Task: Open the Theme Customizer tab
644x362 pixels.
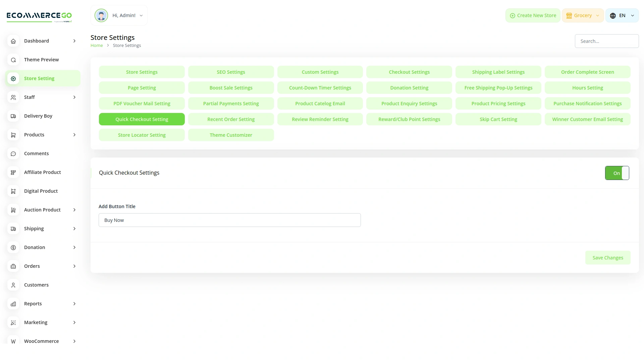Action: (x=231, y=135)
